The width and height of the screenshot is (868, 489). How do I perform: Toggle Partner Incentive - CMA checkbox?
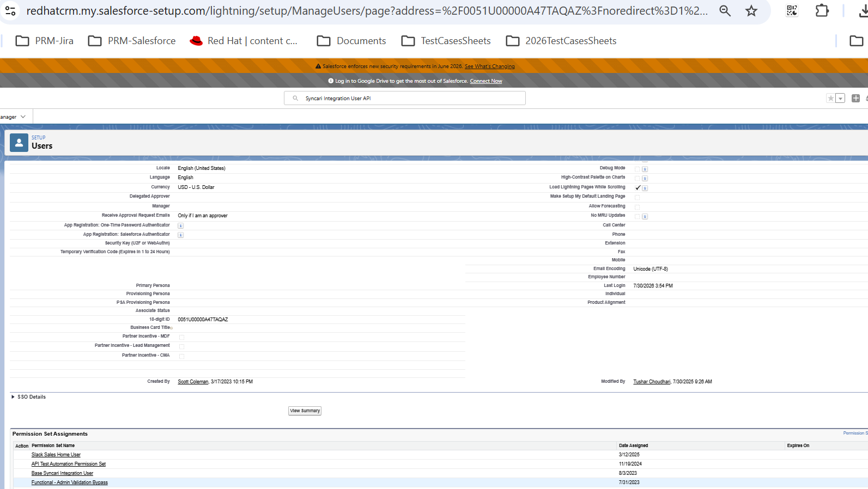(181, 357)
